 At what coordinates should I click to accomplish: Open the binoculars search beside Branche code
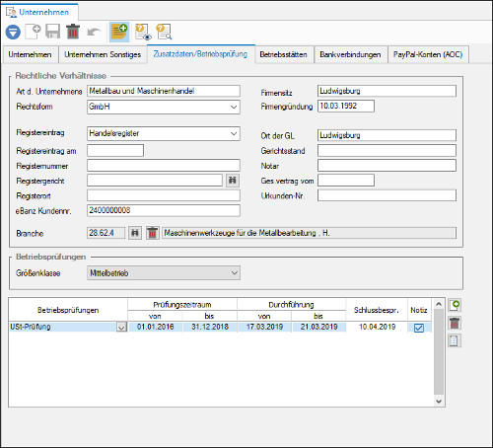[x=135, y=233]
